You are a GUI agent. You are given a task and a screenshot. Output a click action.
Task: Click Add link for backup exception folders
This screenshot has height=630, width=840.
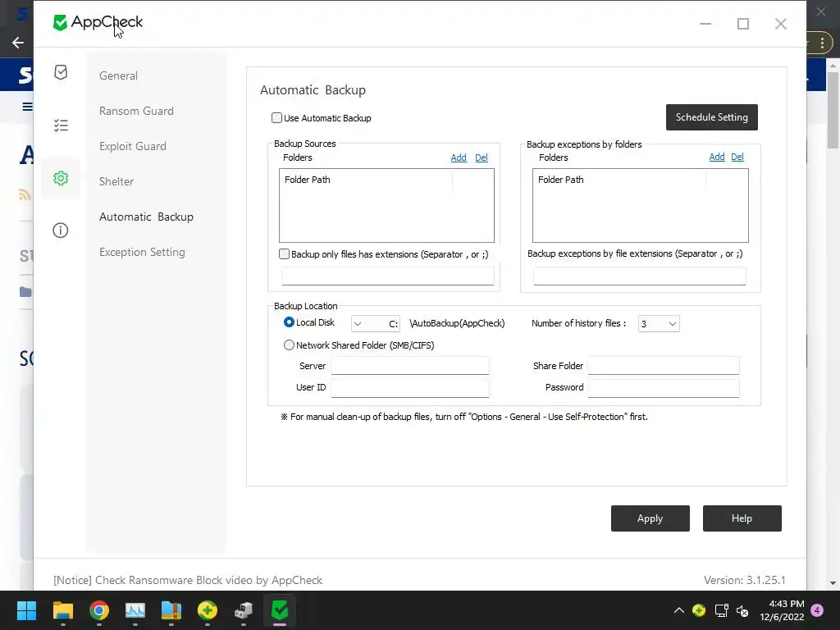716,157
